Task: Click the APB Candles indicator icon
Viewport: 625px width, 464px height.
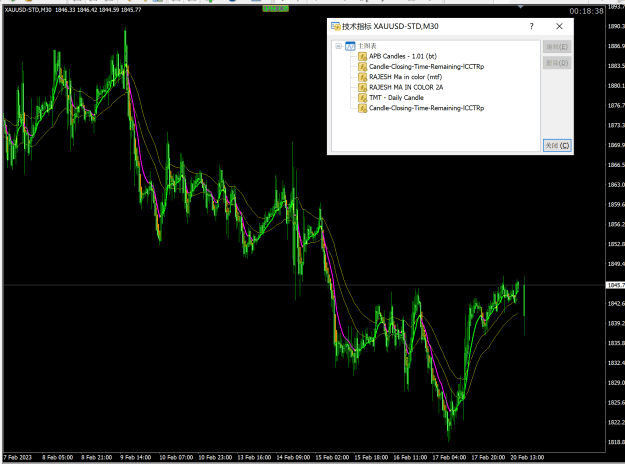Action: [x=362, y=56]
